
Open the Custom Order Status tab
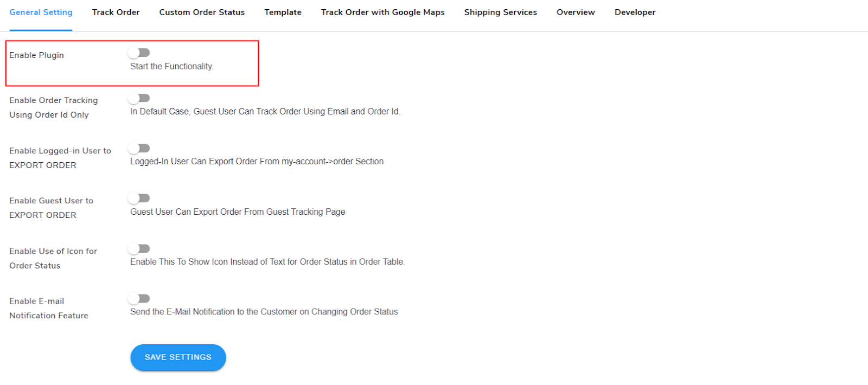tap(202, 12)
